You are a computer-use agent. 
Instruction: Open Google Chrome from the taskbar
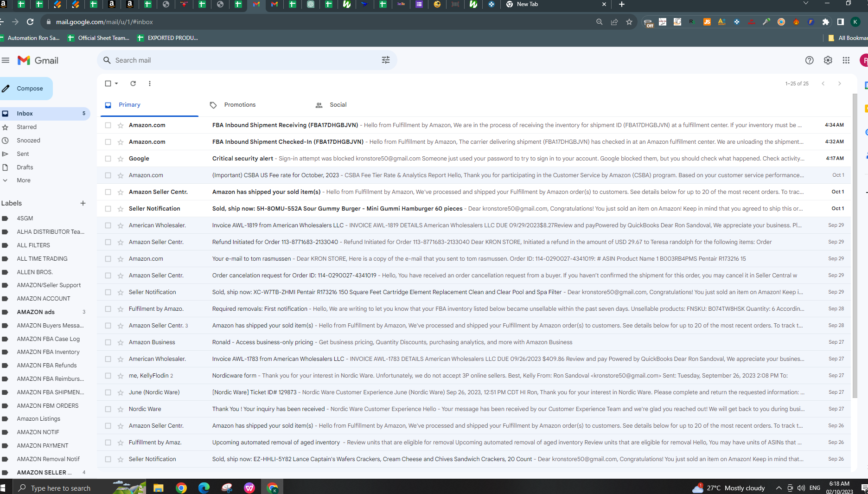point(181,488)
